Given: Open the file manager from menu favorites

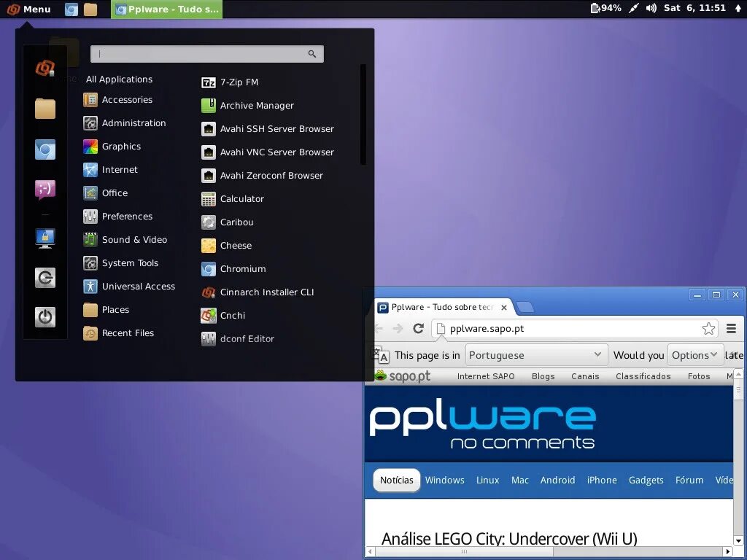Looking at the screenshot, I should [45, 109].
